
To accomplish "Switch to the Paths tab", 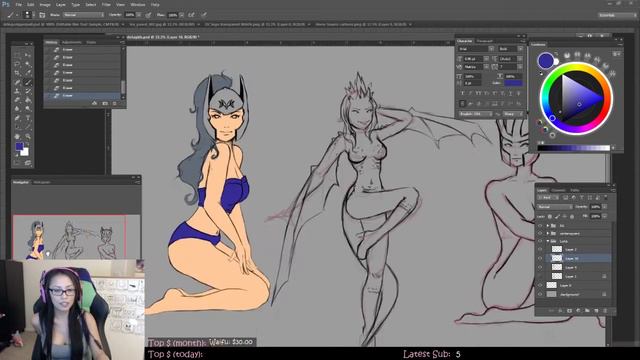I will 575,190.
